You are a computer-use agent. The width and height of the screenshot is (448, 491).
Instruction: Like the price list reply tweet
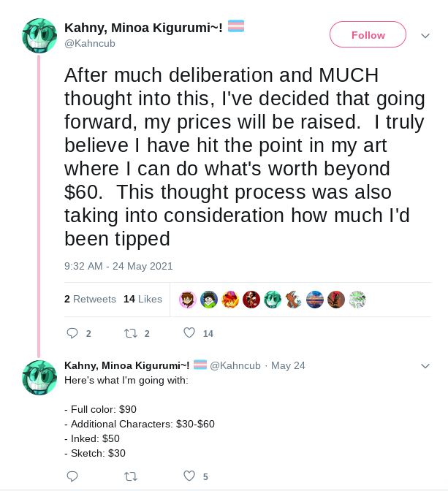(x=189, y=476)
